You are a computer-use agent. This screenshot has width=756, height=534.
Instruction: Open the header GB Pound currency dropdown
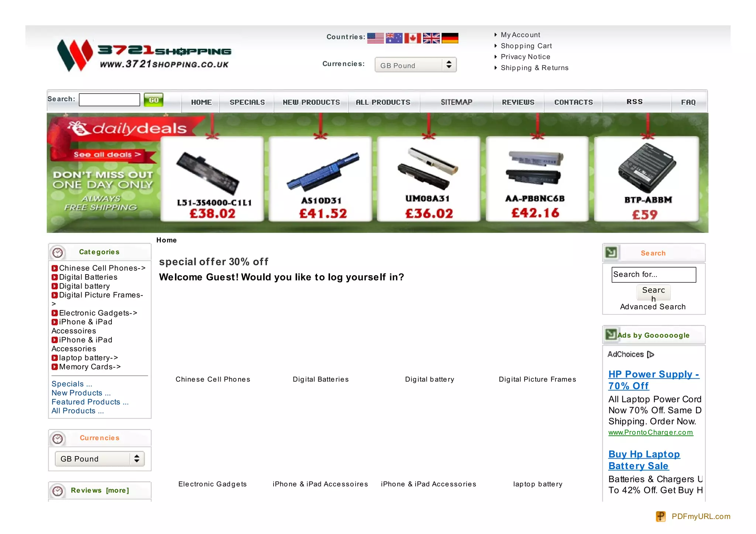point(416,65)
